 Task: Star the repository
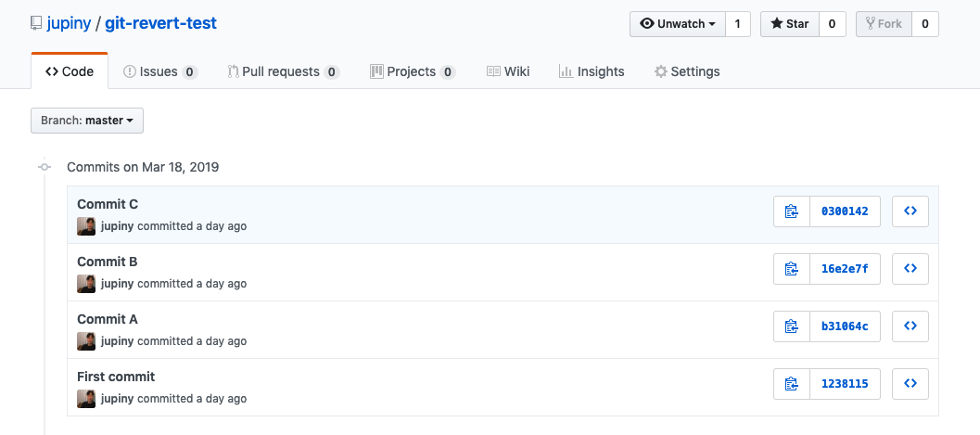click(790, 24)
